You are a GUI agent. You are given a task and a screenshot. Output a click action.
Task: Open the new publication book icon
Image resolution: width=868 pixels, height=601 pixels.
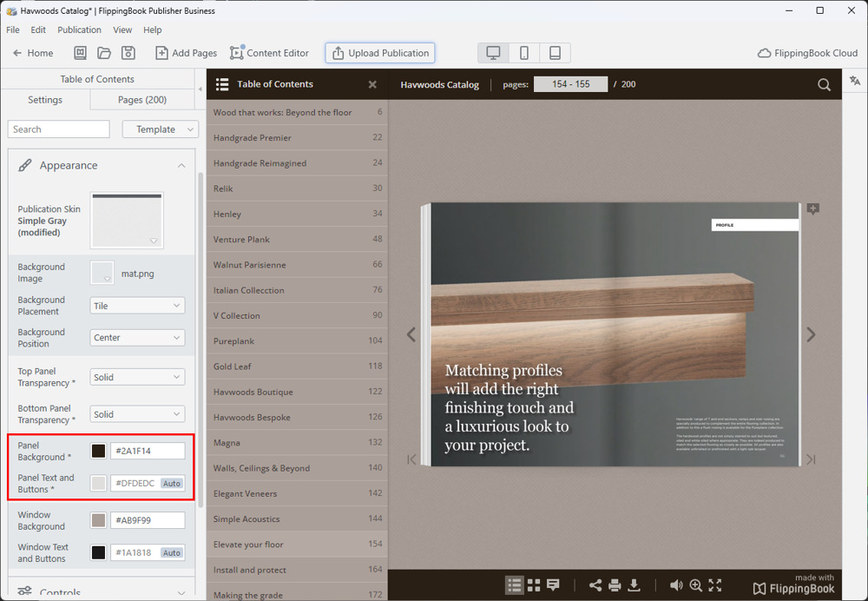click(80, 53)
